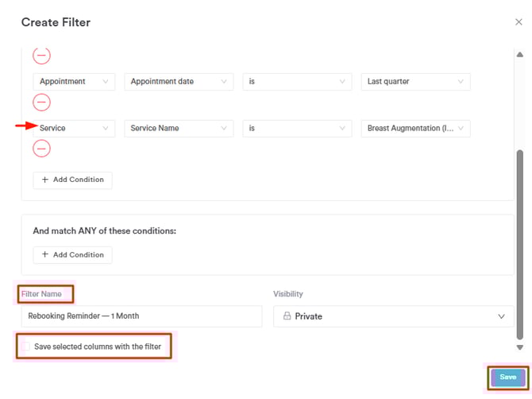Add Condition to the ALL conditions group
The height and width of the screenshot is (399, 532).
pos(72,180)
